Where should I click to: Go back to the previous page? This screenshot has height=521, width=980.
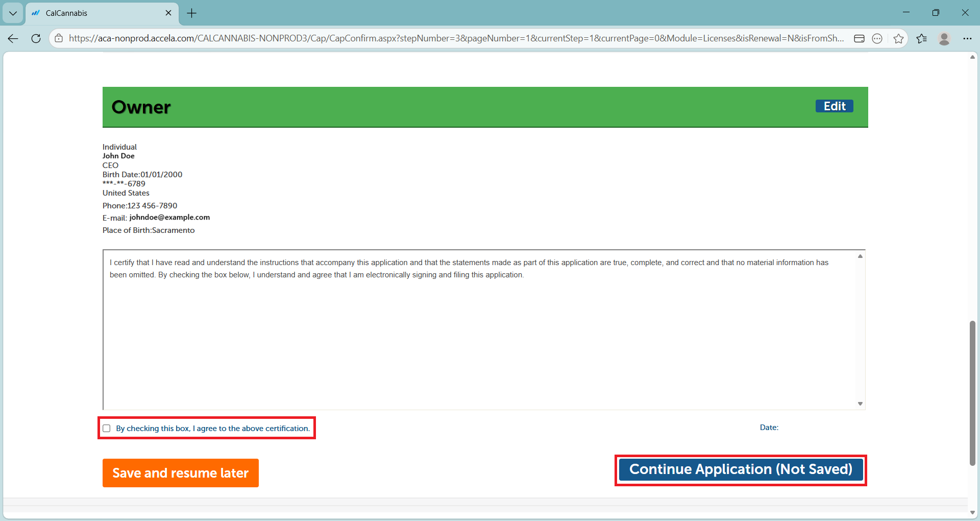pos(13,38)
